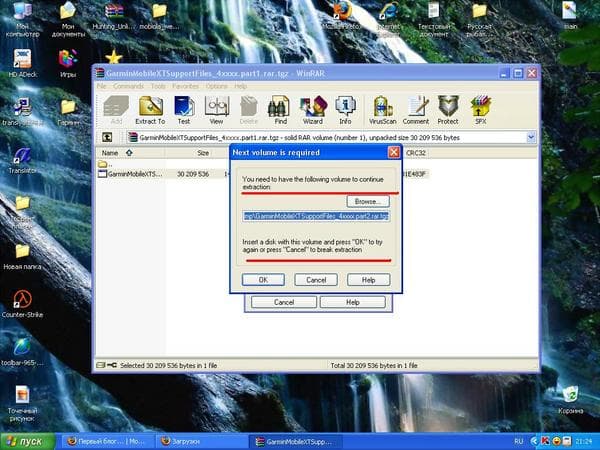Click the part2 volume path field

pyautogui.click(x=316, y=216)
